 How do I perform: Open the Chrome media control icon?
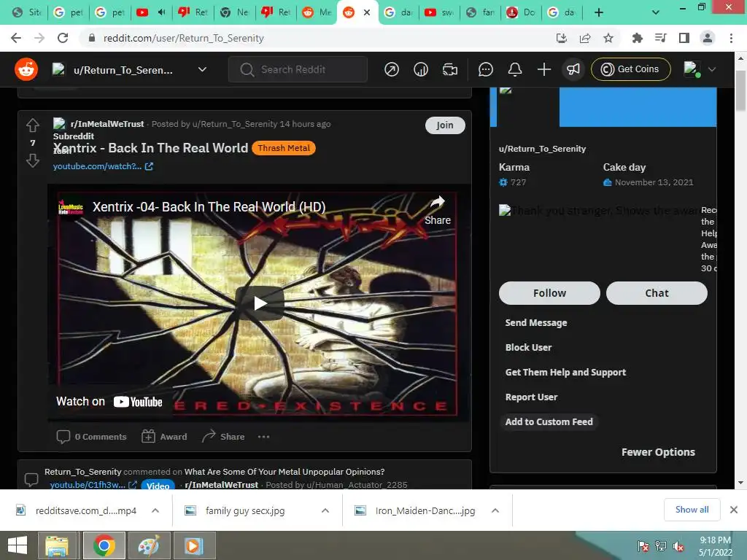pos(660,38)
